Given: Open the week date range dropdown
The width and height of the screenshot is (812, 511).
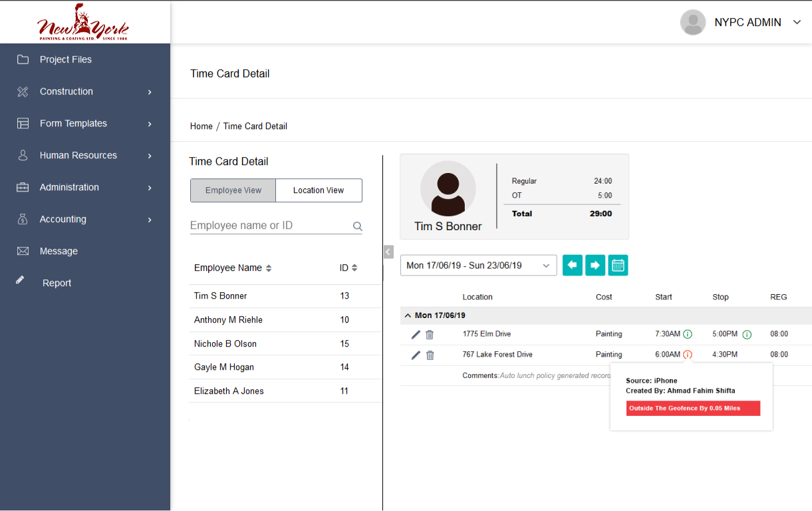Looking at the screenshot, I should [x=478, y=265].
